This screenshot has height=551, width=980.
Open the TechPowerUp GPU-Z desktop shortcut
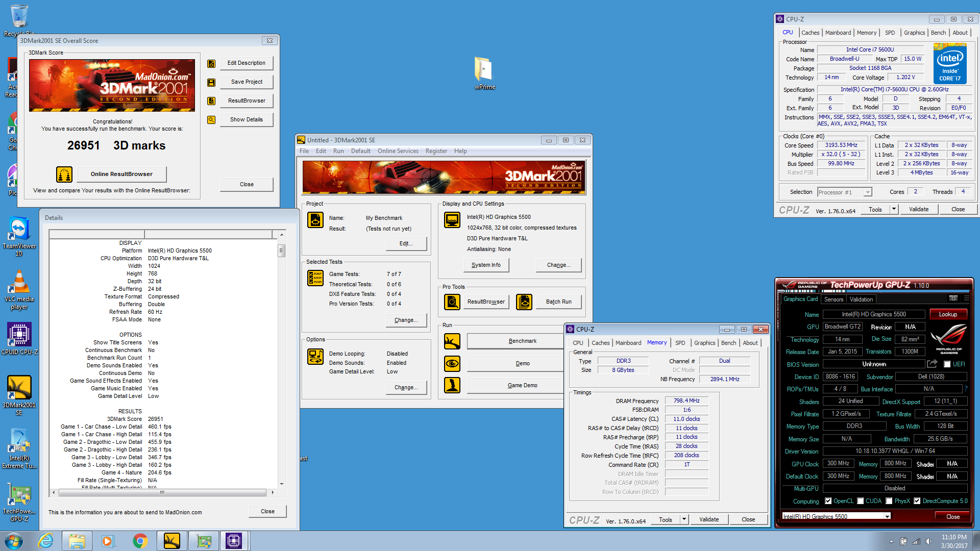coord(19,502)
